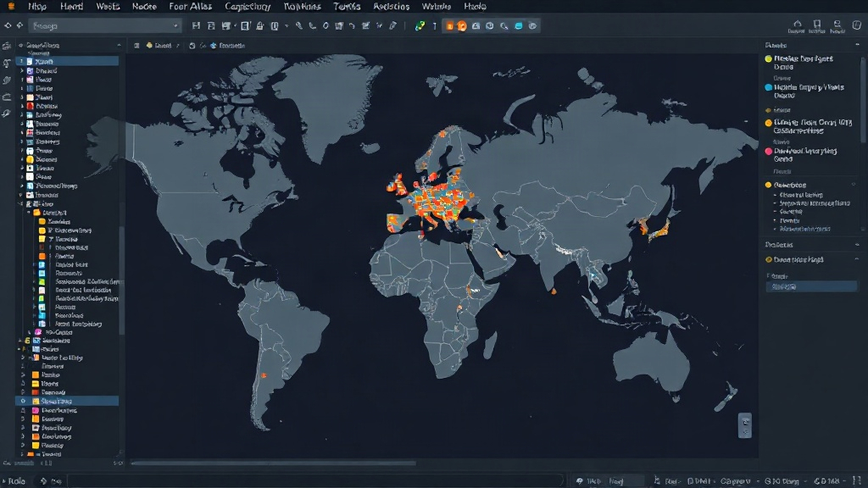
Task: Open the fourth menu in the menu bar
Action: coord(144,7)
